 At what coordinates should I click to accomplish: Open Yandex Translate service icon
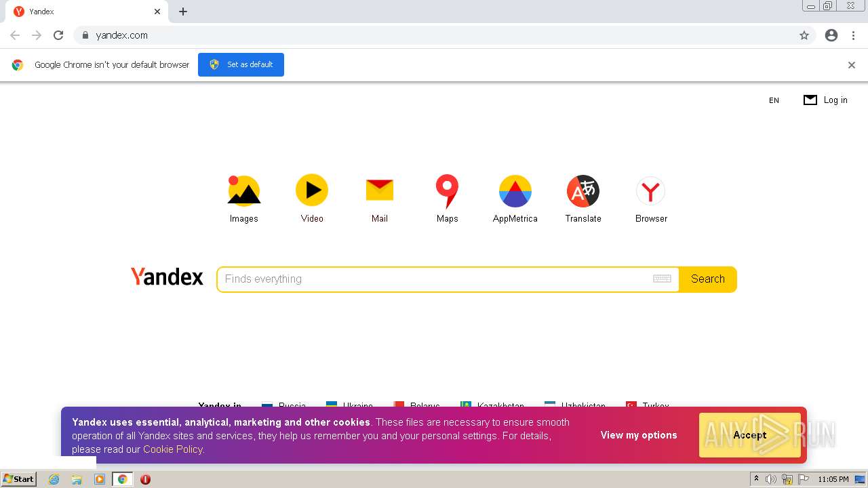pyautogui.click(x=583, y=190)
